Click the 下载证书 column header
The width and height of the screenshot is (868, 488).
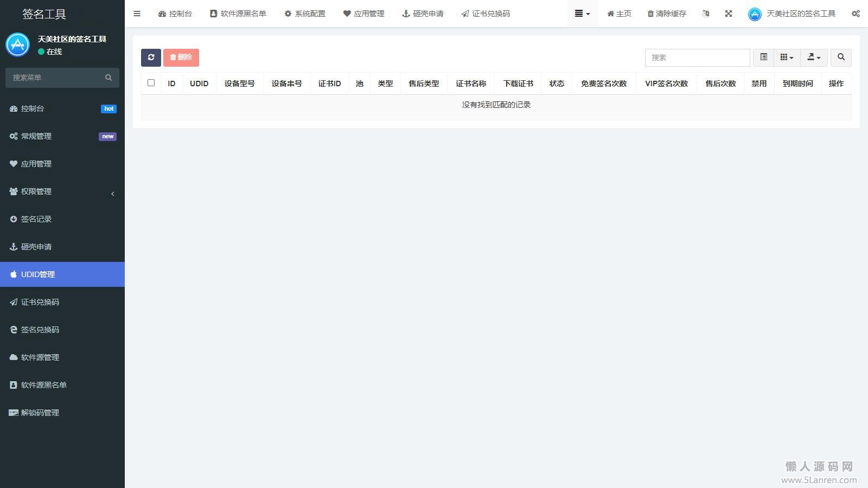click(x=518, y=84)
